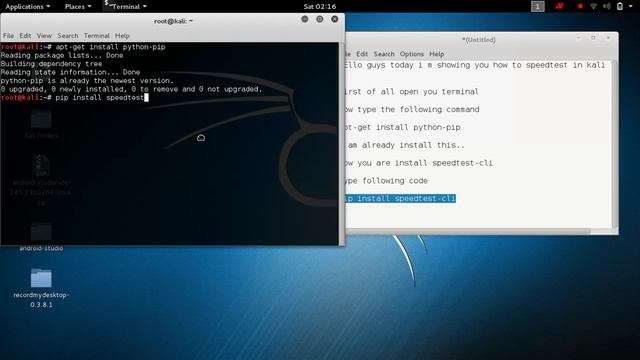
Task: Open the Search menu in the terminal window
Action: click(68, 36)
